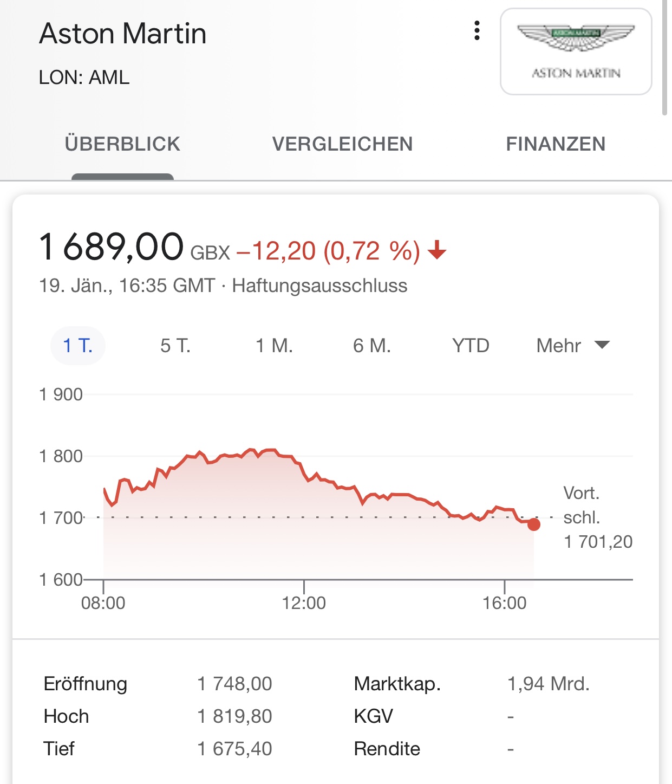
Task: Select the 1 T. chart range
Action: point(78,346)
